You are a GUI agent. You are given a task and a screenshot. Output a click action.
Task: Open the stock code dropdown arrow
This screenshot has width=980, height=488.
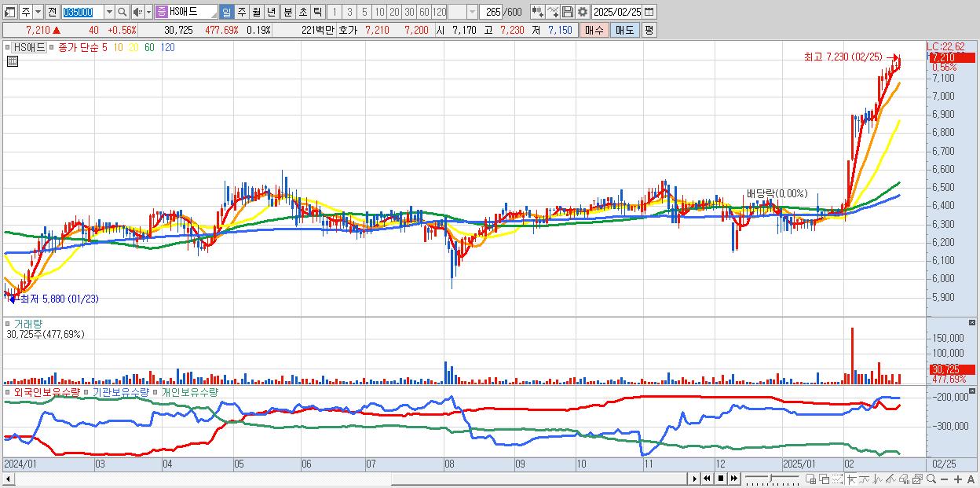[x=109, y=12]
